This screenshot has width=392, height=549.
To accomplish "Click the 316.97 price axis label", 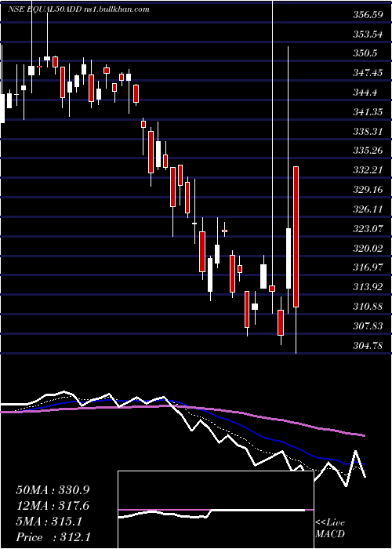I will 368,267.
